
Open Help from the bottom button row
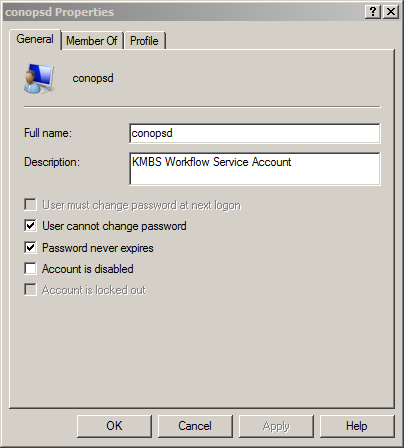[x=357, y=426]
